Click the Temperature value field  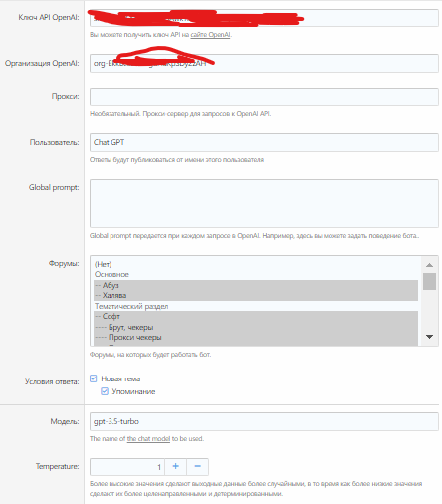tap(127, 467)
